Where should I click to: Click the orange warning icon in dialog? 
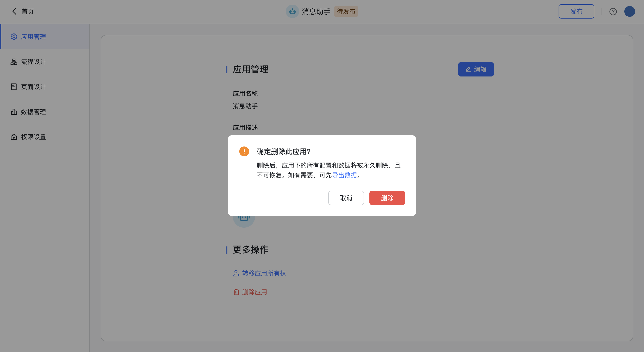coord(244,151)
